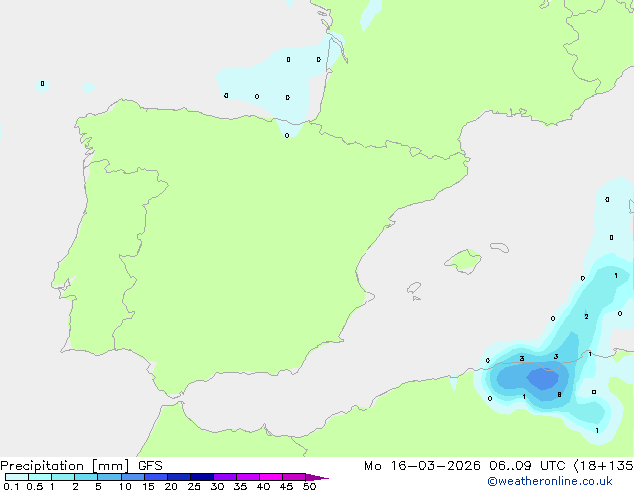Image resolution: width=634 pixels, height=490 pixels.
Task: Click the "06..09 UTC" time text
Action: (526, 466)
